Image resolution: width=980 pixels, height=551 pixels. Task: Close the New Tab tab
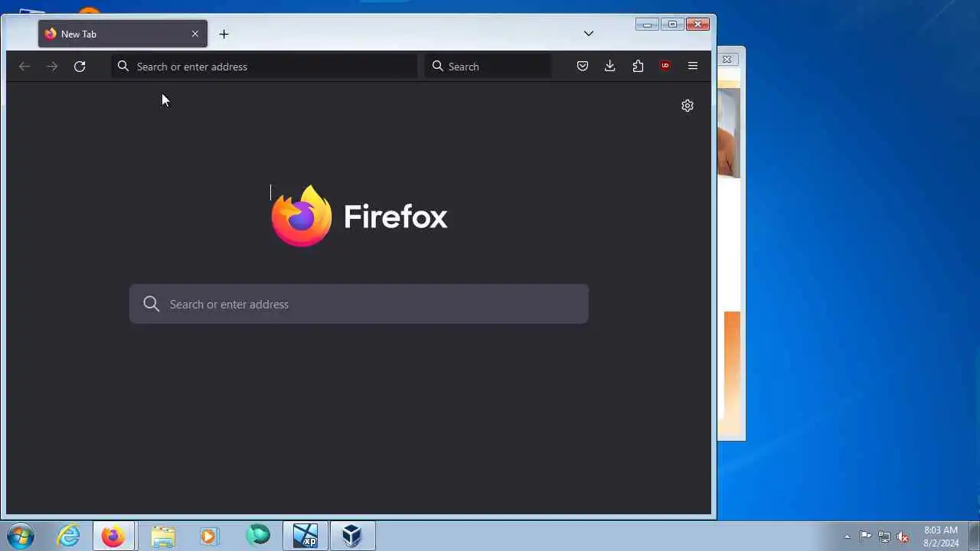(195, 34)
